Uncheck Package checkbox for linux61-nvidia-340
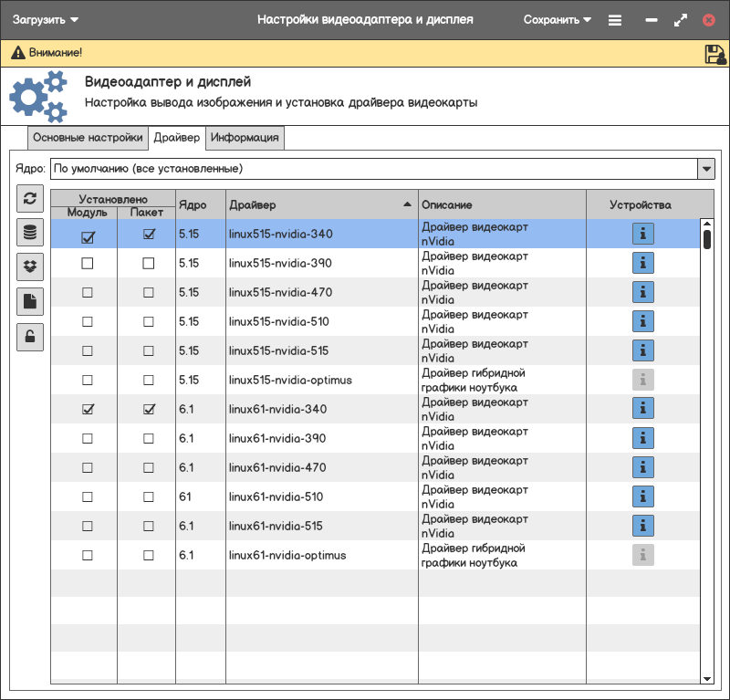The image size is (730, 700). click(x=149, y=410)
